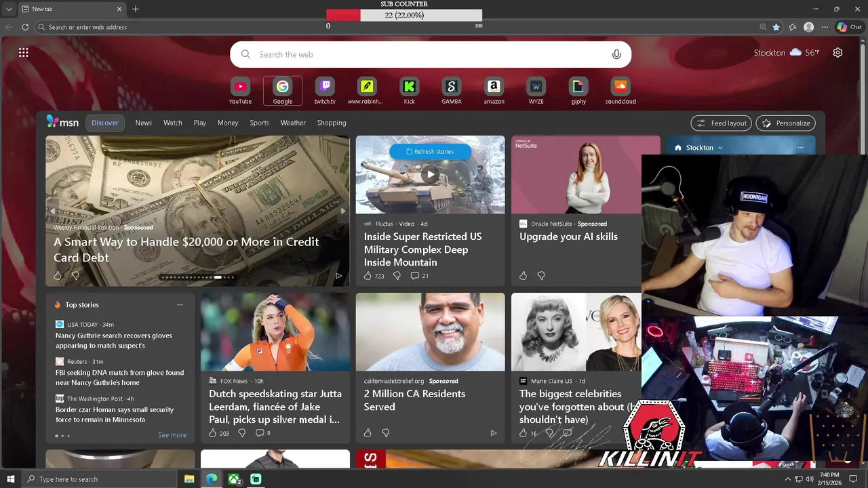Open the soundcloud shortcut tile
868x488 pixels.
pos(620,91)
